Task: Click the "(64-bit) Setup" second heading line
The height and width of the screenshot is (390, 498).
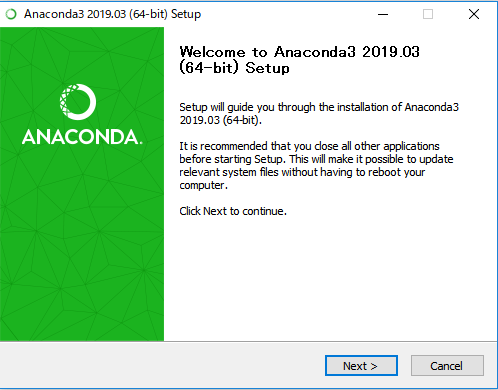Action: click(x=234, y=68)
